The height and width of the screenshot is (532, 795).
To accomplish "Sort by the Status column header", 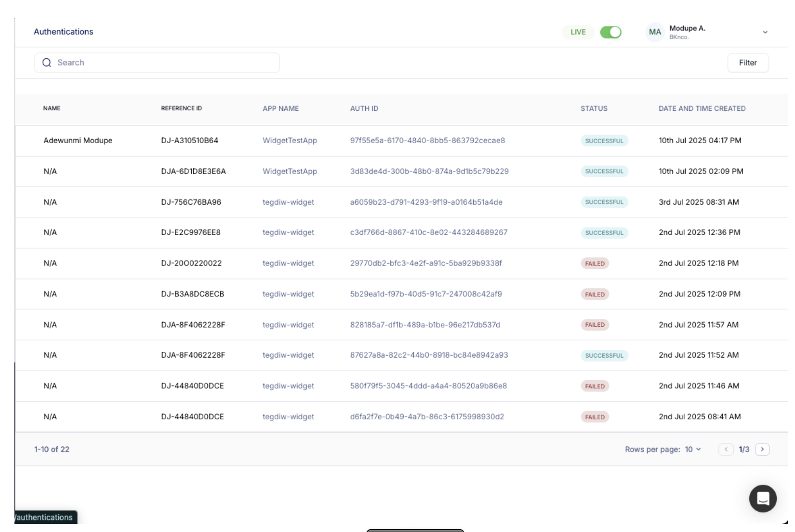I will tap(594, 108).
